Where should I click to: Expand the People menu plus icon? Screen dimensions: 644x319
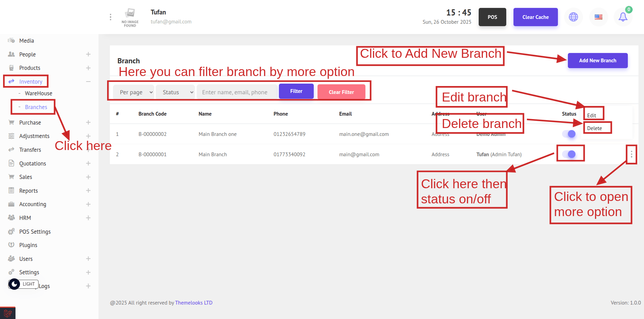pyautogui.click(x=88, y=54)
